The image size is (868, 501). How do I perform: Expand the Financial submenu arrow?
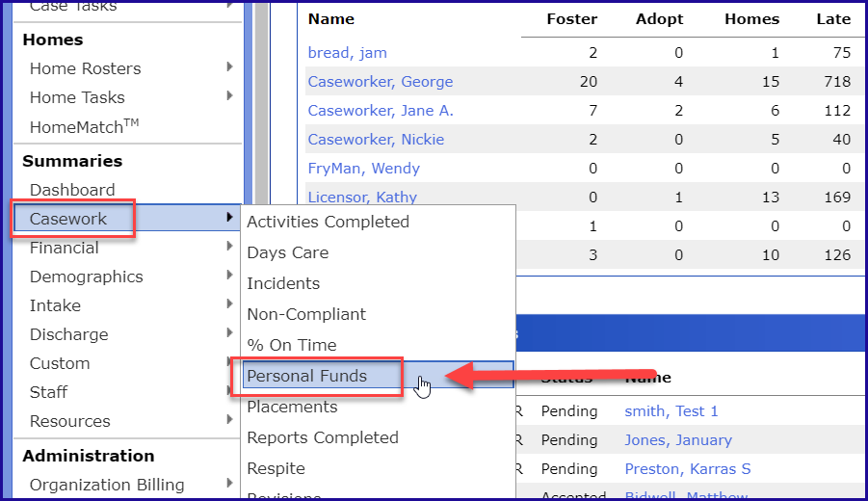[x=229, y=247]
